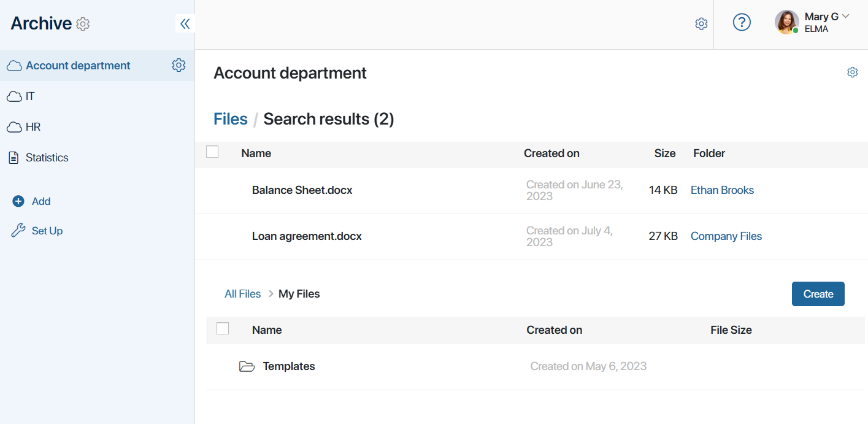Open the Ethan Brooks folder link
Viewport: 868px width, 424px height.
pyautogui.click(x=723, y=190)
